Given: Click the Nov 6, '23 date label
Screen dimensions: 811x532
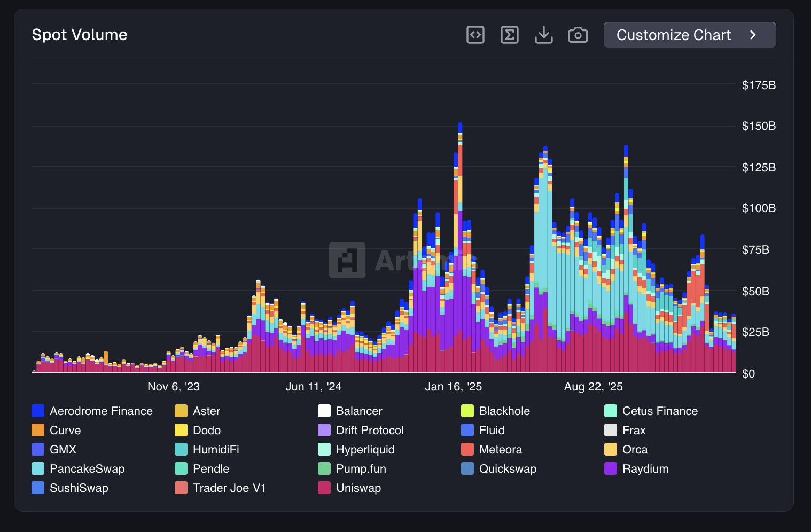Looking at the screenshot, I should (174, 386).
